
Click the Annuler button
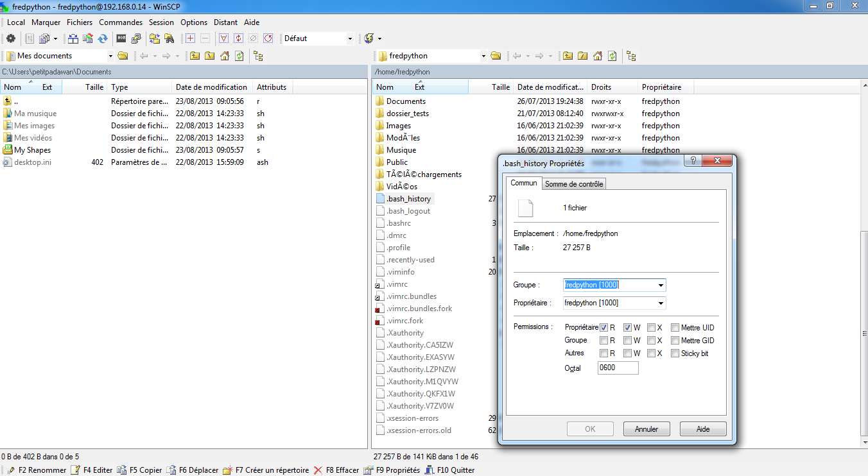[646, 429]
